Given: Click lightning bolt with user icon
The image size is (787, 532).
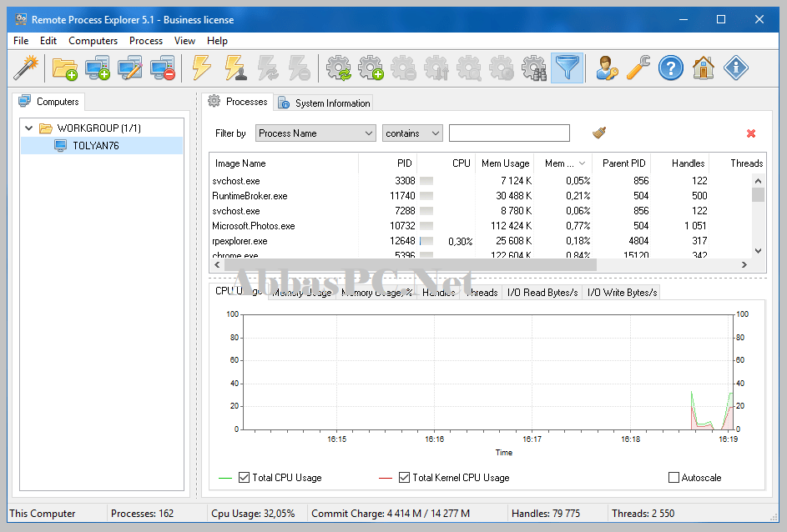Looking at the screenshot, I should pos(235,68).
